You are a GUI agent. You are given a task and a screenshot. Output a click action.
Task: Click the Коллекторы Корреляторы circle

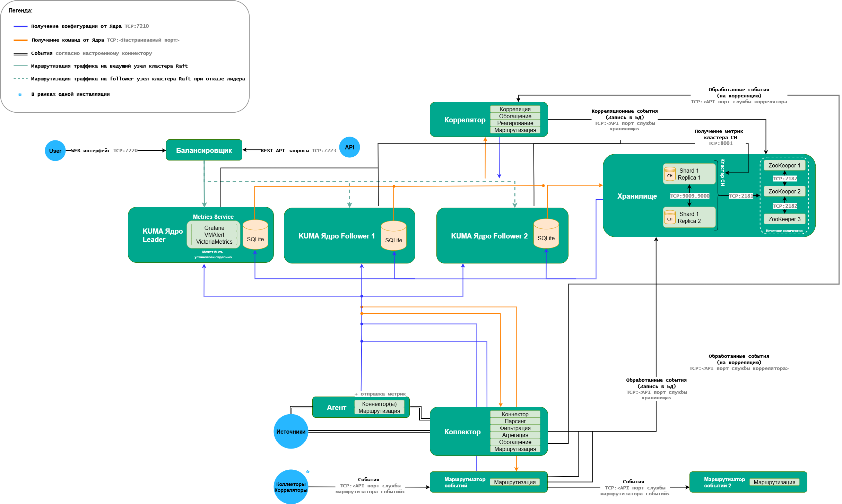coord(290,487)
